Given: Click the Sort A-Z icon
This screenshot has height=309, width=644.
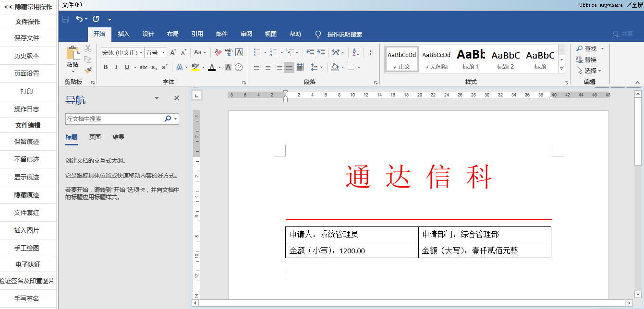Looking at the screenshot, I should (356, 52).
